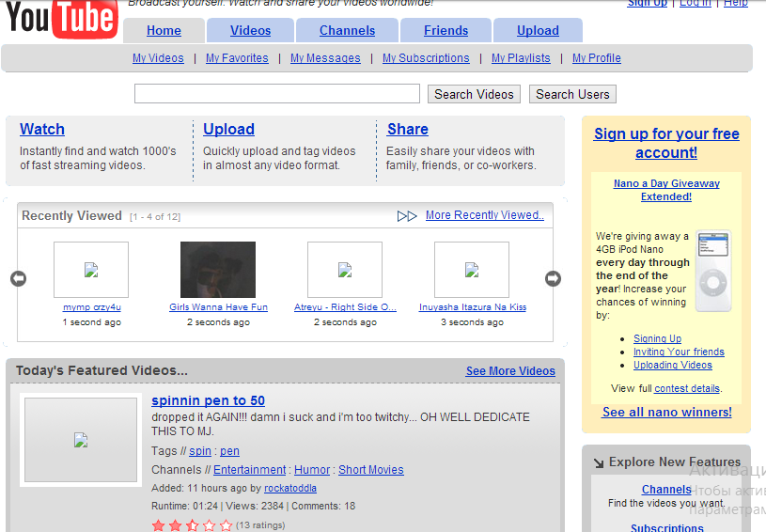This screenshot has height=532, width=766.
Task: Click the Search Users button
Action: [572, 94]
